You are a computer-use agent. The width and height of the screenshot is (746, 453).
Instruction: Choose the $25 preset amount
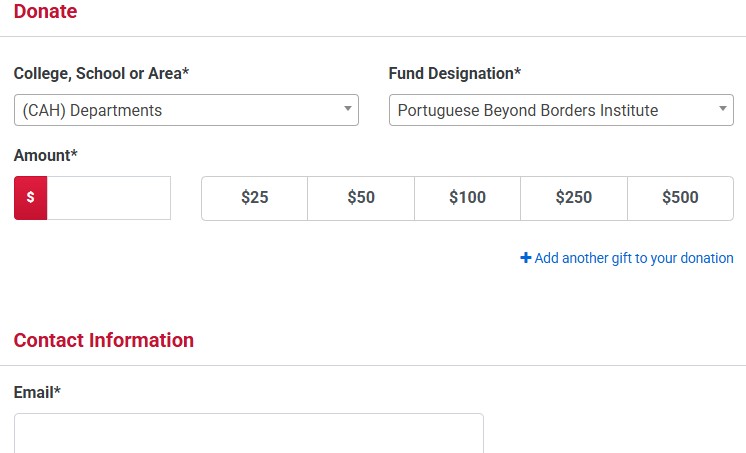pos(255,198)
